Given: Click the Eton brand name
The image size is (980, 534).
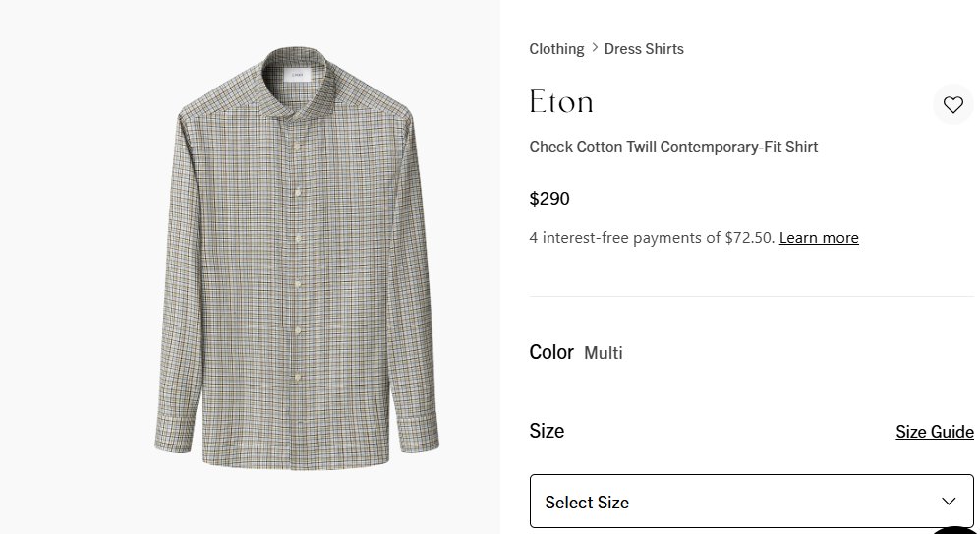Looking at the screenshot, I should [x=561, y=103].
